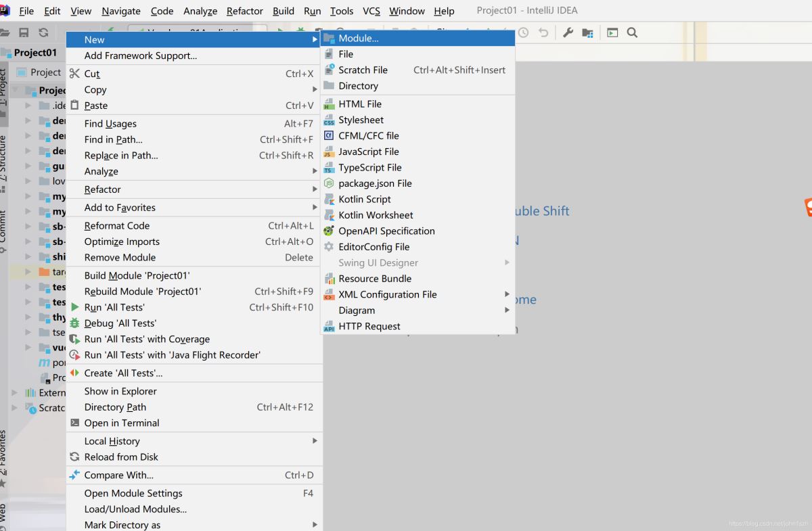Choose New Module from submenu
Viewport: 812px width, 531px height.
[x=418, y=39]
